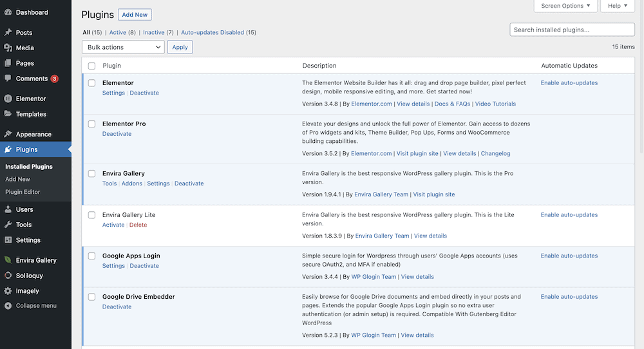The height and width of the screenshot is (349, 644).
Task: Open Elementor plugin Settings link
Action: 113,93
